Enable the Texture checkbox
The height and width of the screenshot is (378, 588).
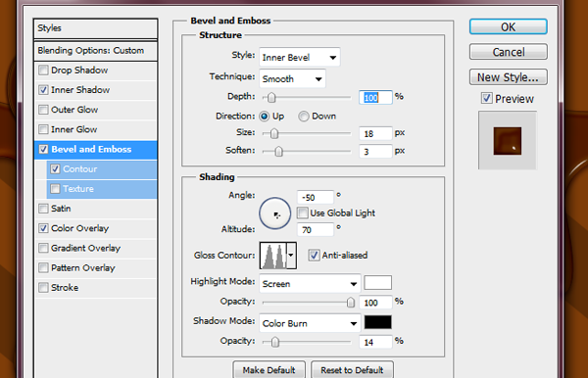click(x=55, y=188)
